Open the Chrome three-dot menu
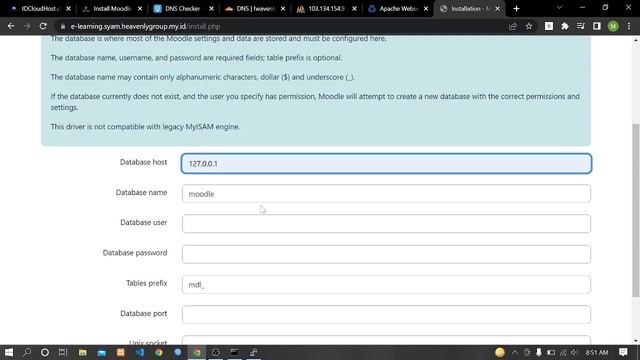 coord(629,26)
